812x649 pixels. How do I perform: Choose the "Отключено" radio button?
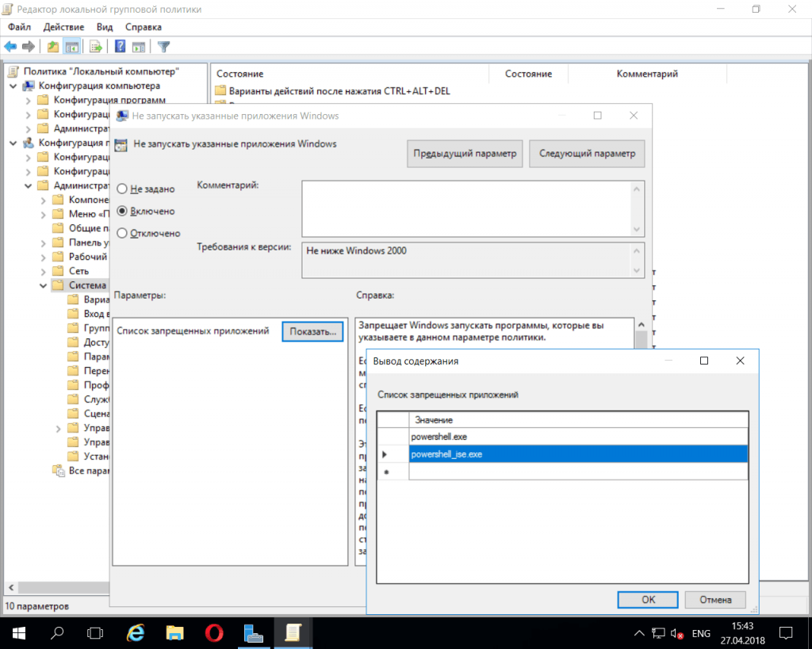122,234
